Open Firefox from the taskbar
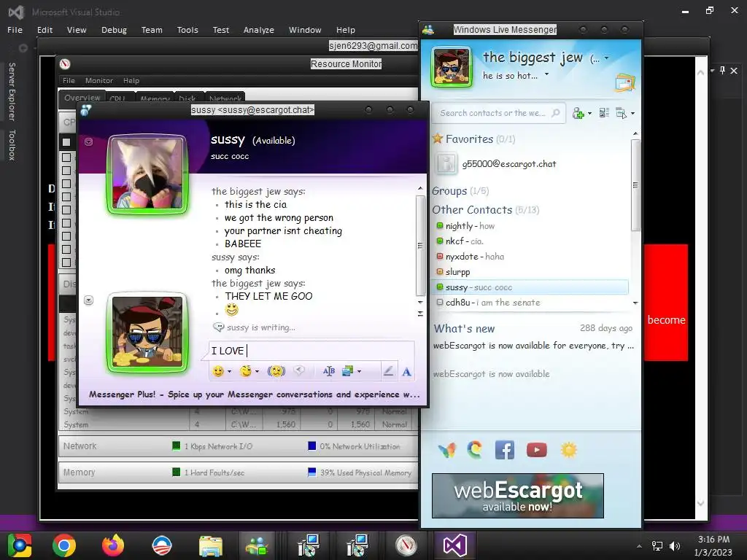747x560 pixels. pos(113,545)
